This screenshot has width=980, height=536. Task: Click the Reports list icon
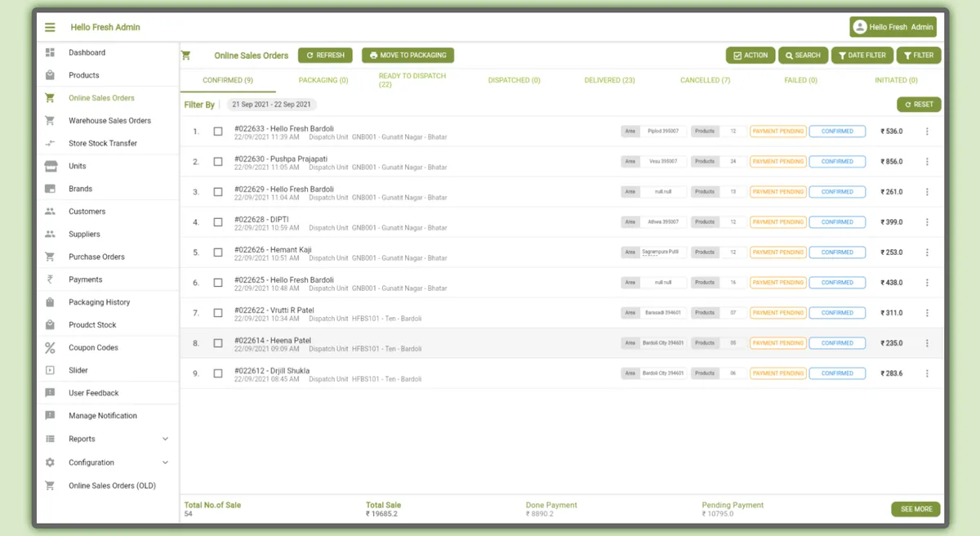click(50, 439)
